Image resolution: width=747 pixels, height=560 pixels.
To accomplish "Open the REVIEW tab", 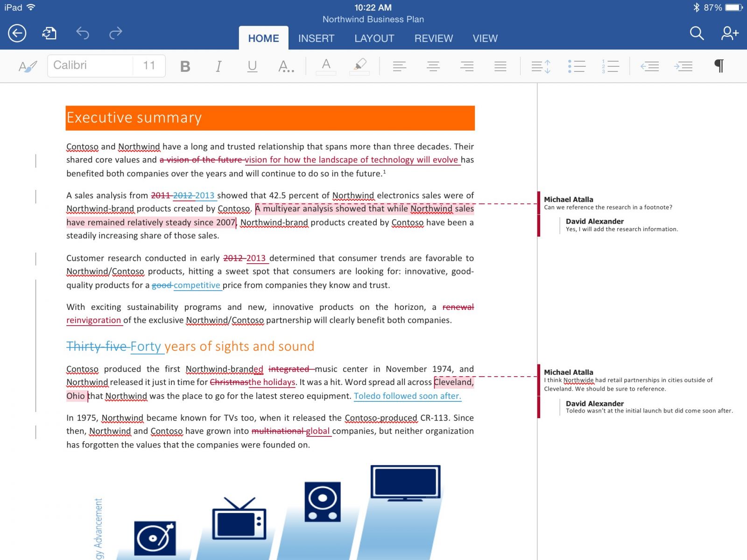I will [434, 38].
